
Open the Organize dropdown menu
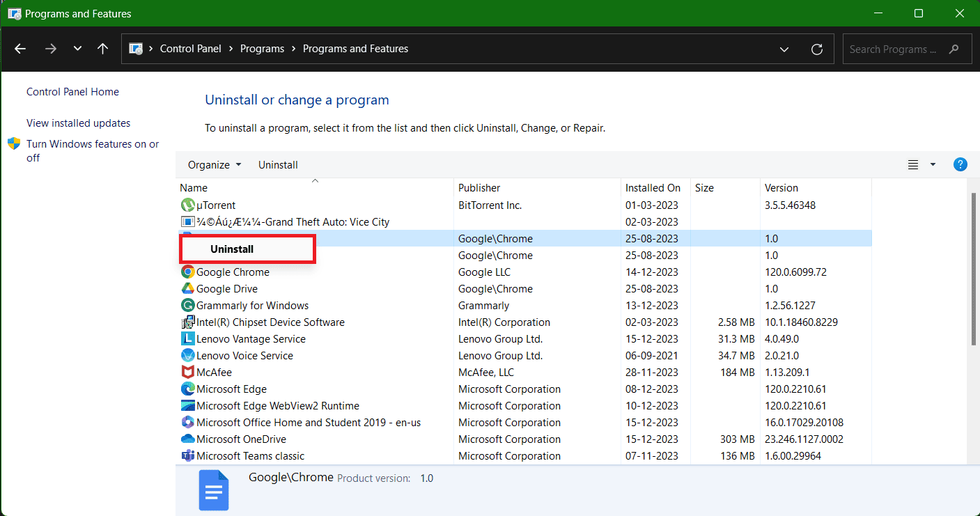pyautogui.click(x=215, y=165)
